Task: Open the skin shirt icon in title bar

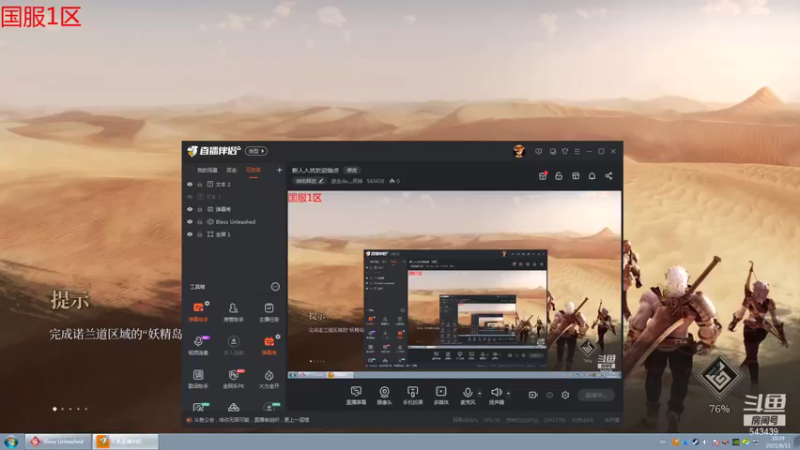Action: point(565,152)
